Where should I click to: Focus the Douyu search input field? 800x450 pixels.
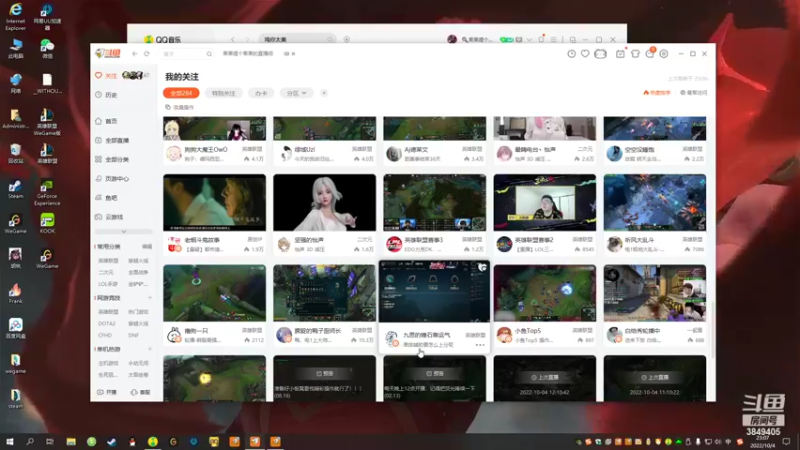[x=184, y=54]
